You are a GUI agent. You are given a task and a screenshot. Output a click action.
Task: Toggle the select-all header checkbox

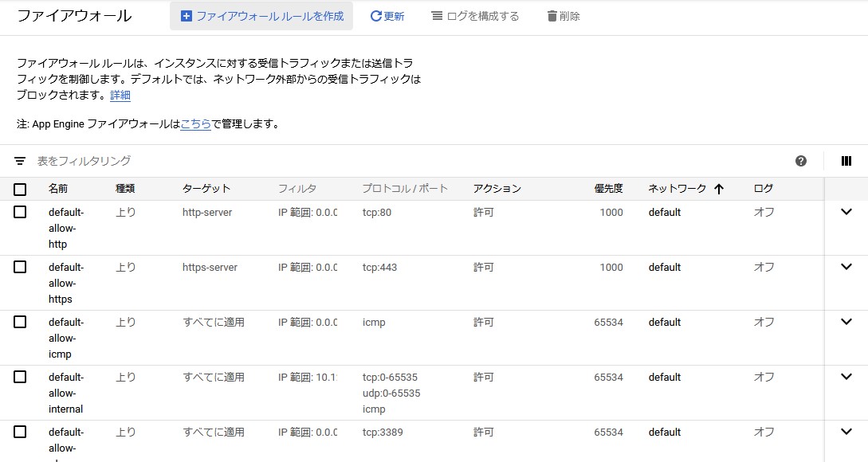[20, 189]
